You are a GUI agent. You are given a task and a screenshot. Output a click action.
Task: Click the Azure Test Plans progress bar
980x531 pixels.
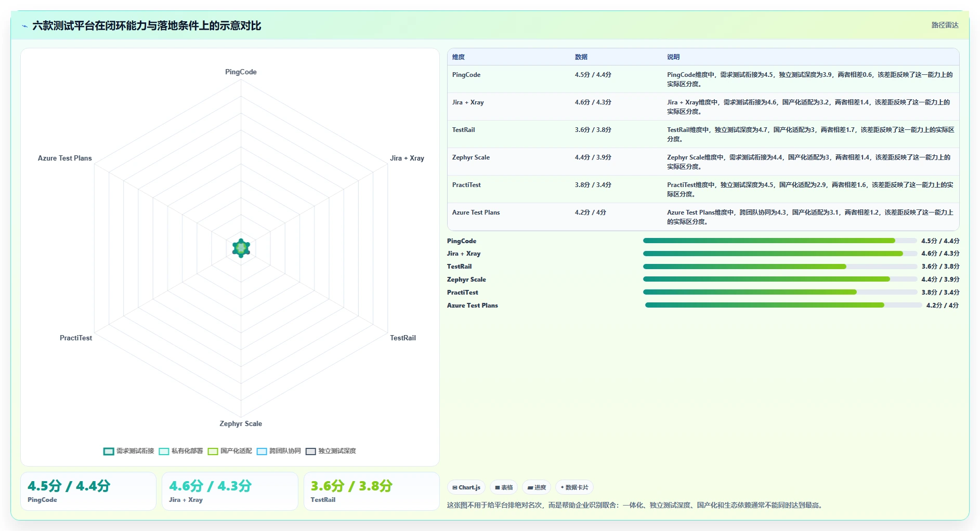point(783,305)
